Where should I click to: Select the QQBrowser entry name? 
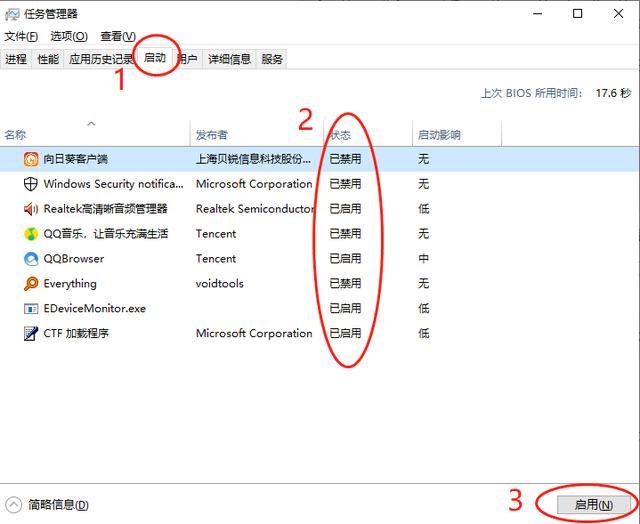coord(74,259)
